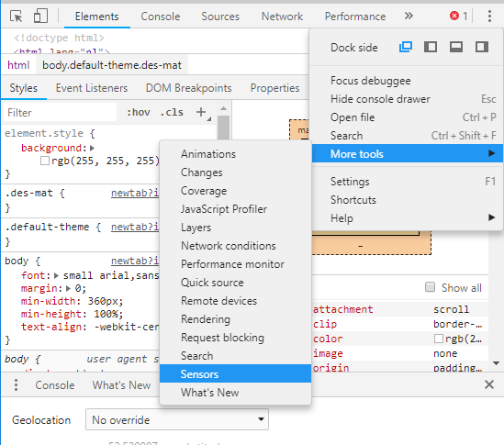Choose Changes in More tools submenu
The height and width of the screenshot is (445, 504).
[235, 172]
